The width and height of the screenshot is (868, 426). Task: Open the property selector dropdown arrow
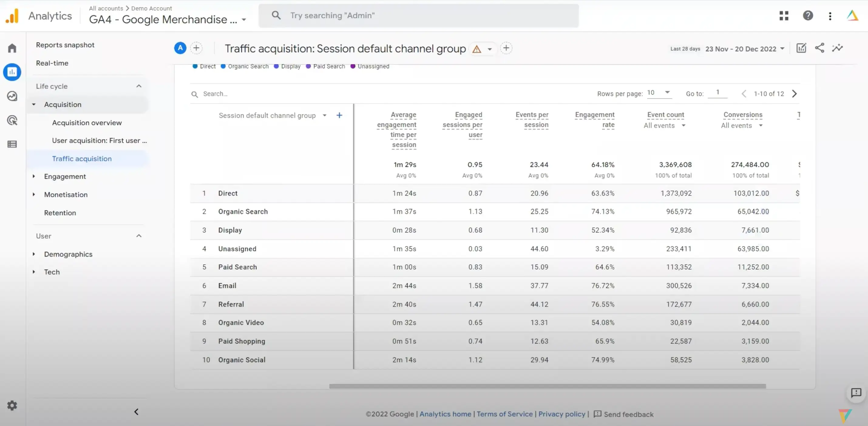click(244, 20)
